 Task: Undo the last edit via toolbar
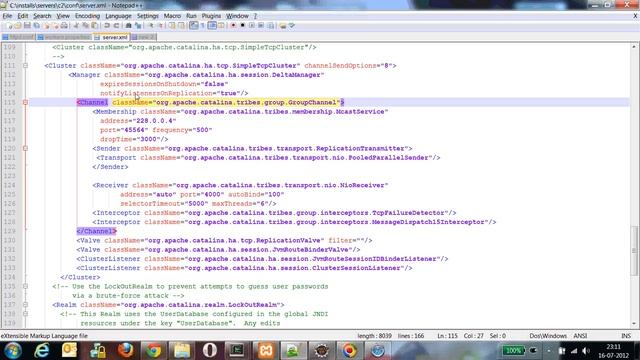[107, 25]
